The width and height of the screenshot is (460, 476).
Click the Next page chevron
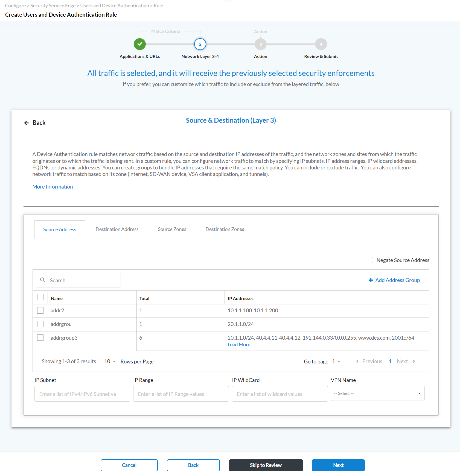pyautogui.click(x=414, y=361)
